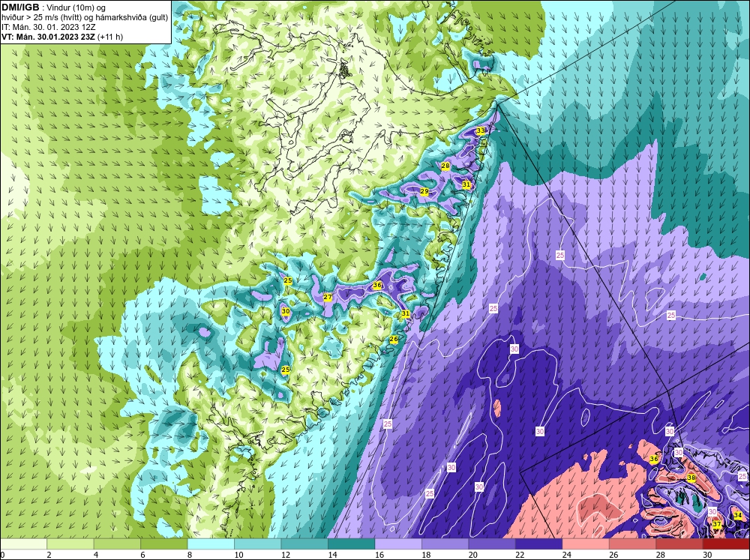Pick the 4–6 m/s green legend swatch
The height and width of the screenshot is (560, 750).
click(117, 544)
